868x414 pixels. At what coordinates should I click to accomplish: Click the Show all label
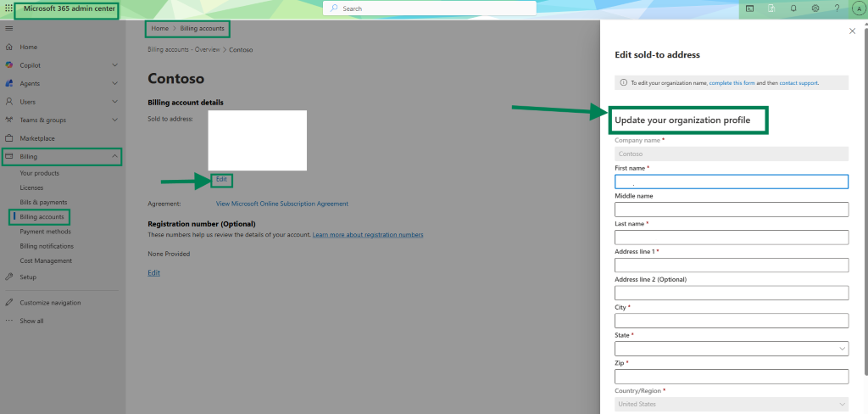click(31, 321)
